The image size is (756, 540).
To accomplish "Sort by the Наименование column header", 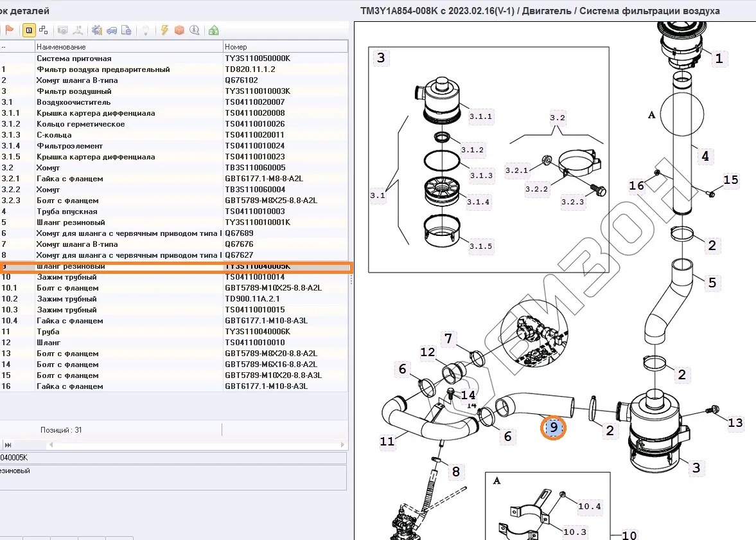I will pyautogui.click(x=128, y=47).
